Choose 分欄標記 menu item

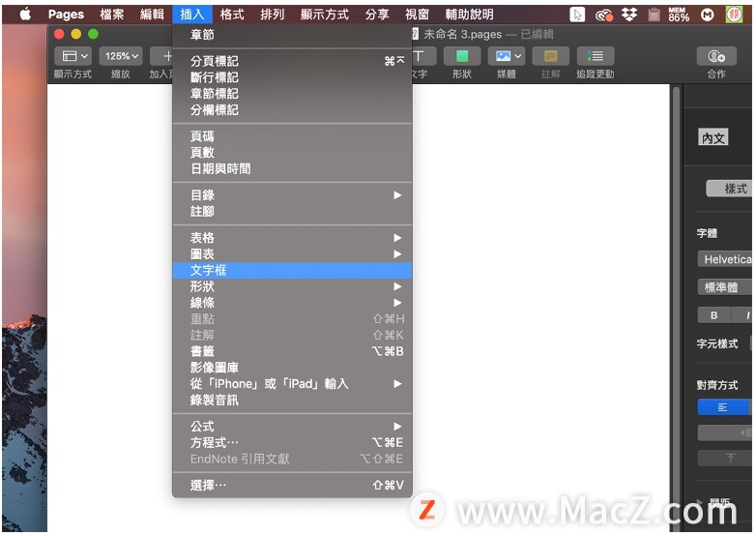(292, 110)
